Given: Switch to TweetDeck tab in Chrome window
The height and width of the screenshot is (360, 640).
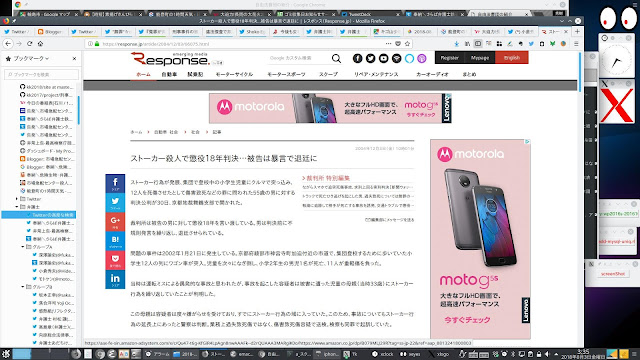Looking at the screenshot, I should (x=369, y=14).
